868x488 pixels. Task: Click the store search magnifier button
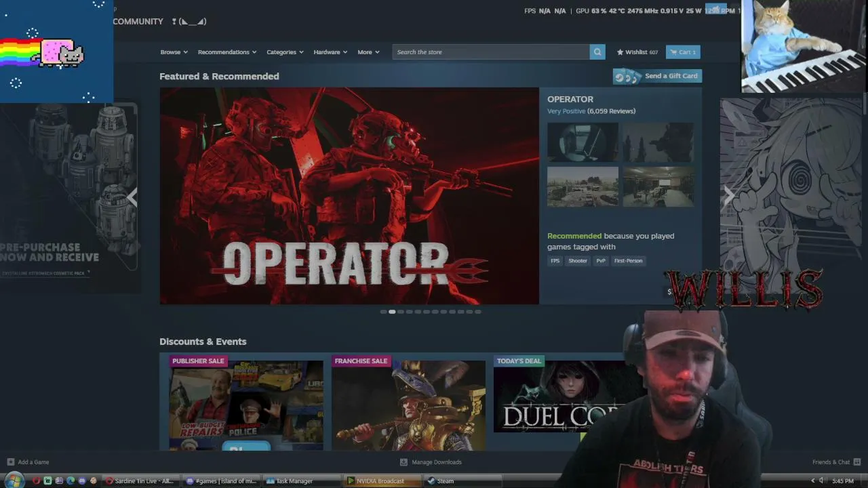[x=597, y=52]
